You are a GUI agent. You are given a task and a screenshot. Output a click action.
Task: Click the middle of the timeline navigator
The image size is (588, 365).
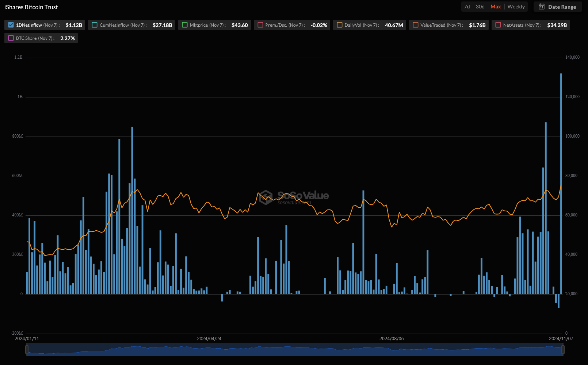[x=295, y=350]
